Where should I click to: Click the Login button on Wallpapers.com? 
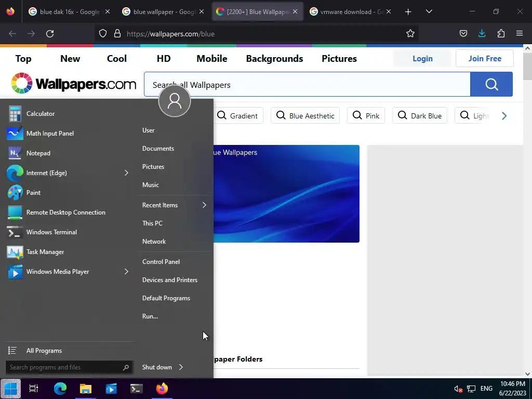click(x=422, y=58)
